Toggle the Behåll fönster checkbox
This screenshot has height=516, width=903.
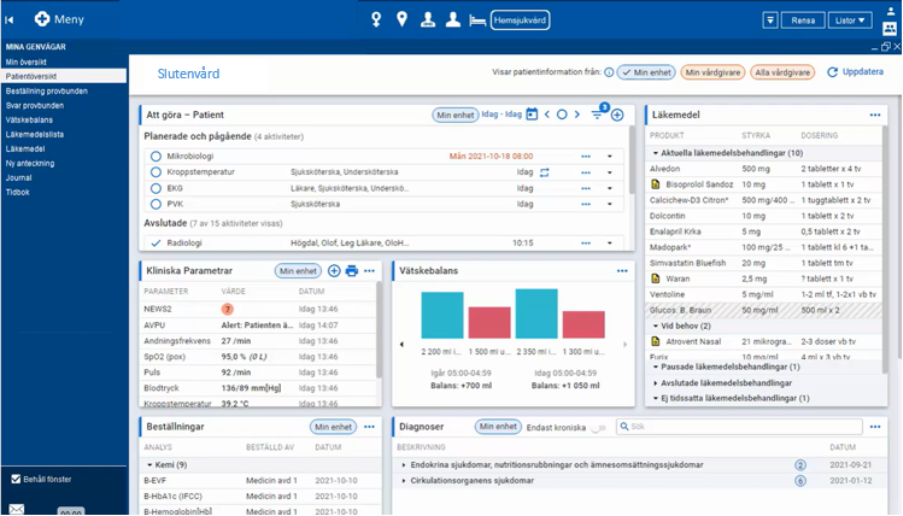16,479
